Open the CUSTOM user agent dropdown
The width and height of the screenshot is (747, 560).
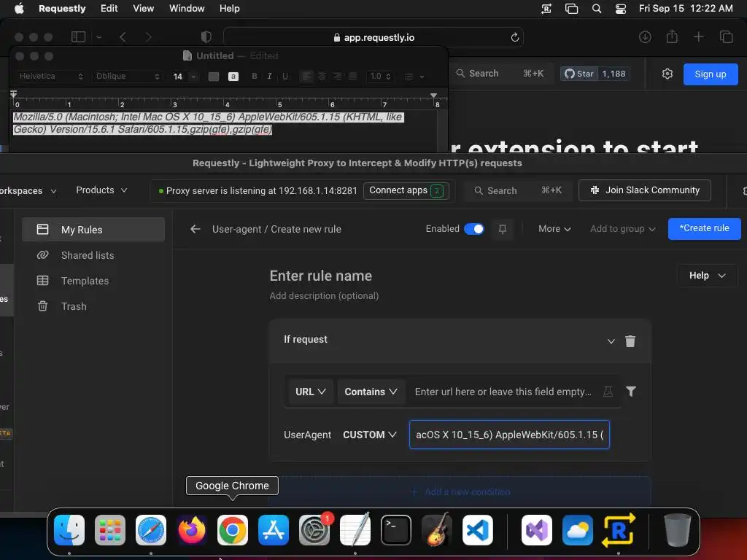(x=370, y=435)
